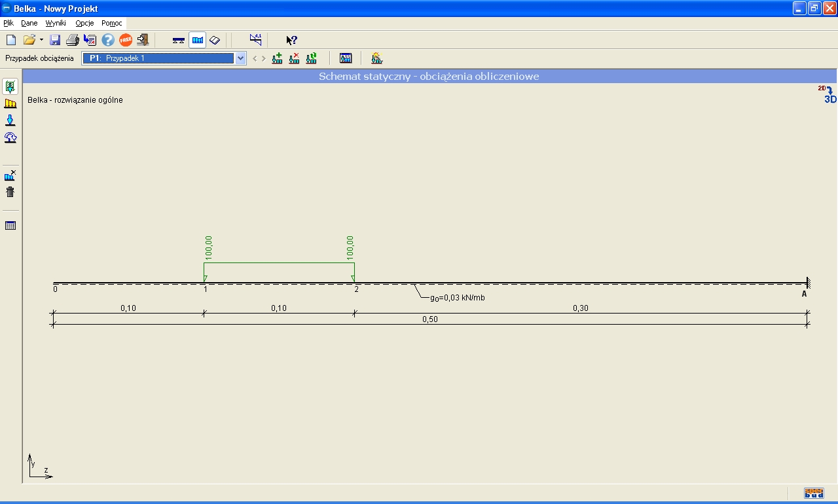Minimize the Belka window
The image size is (838, 504).
pos(800,9)
